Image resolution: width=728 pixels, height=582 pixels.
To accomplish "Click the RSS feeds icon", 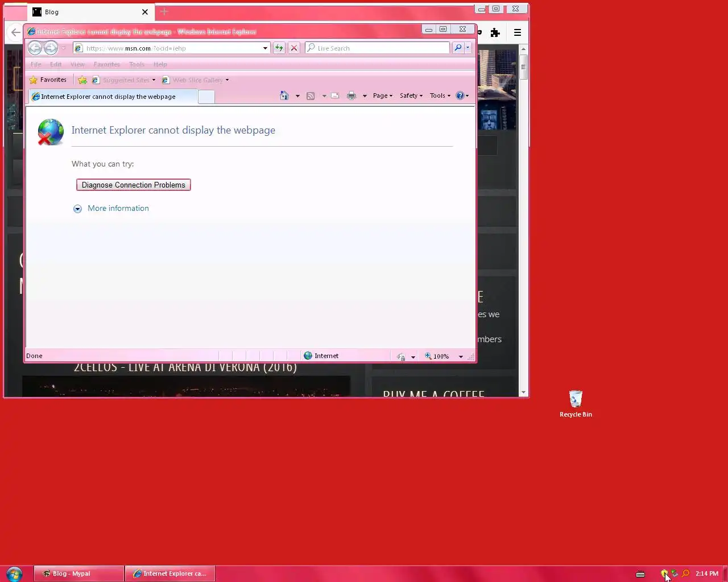I will click(311, 96).
